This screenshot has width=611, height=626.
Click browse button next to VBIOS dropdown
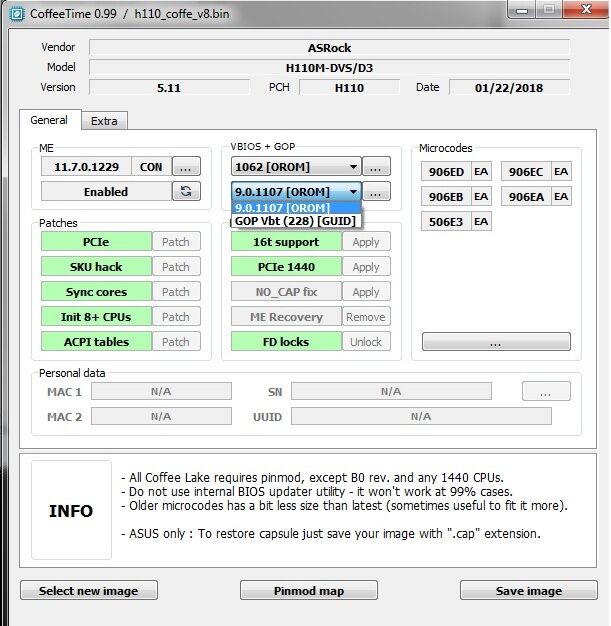(376, 166)
